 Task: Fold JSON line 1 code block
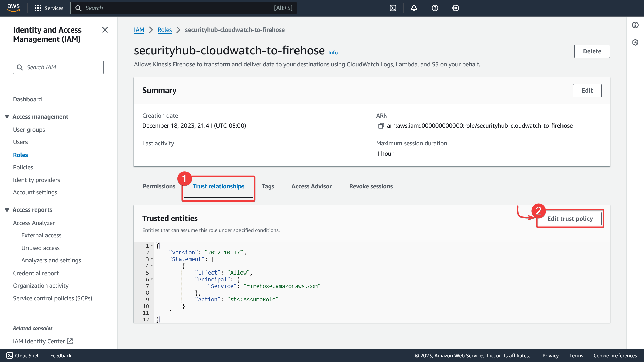pos(152,246)
